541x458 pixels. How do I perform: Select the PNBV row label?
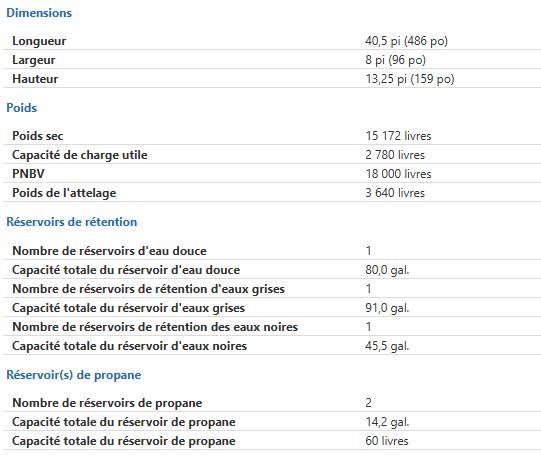28,174
